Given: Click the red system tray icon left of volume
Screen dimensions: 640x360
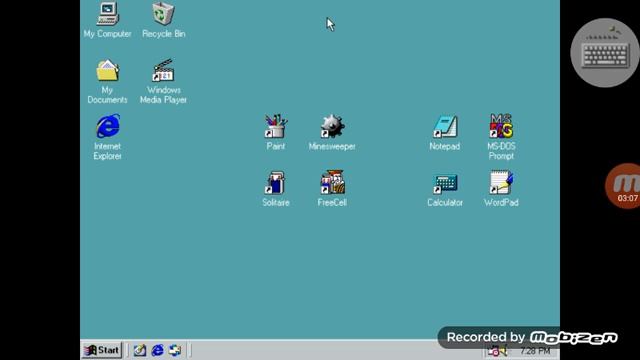Looking at the screenshot, I should (x=494, y=351).
